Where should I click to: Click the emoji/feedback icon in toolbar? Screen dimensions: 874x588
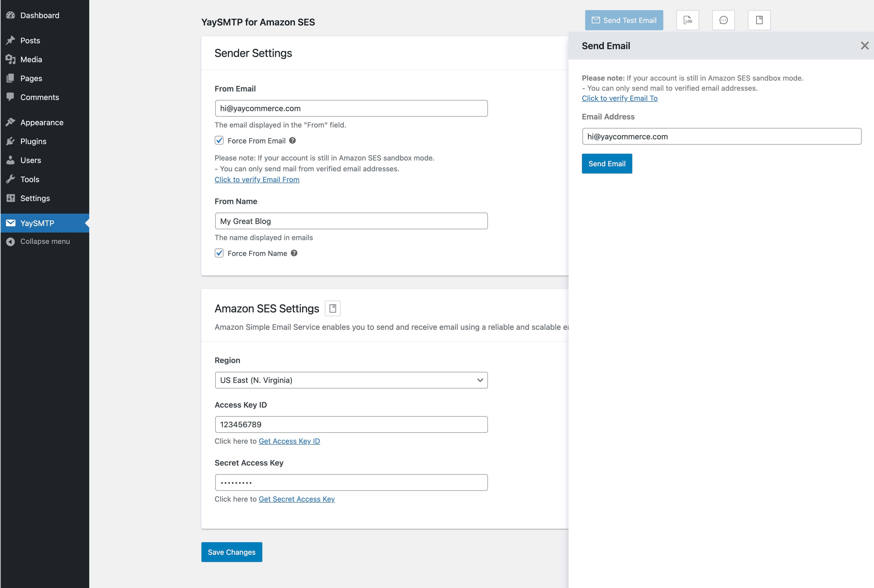pyautogui.click(x=723, y=20)
